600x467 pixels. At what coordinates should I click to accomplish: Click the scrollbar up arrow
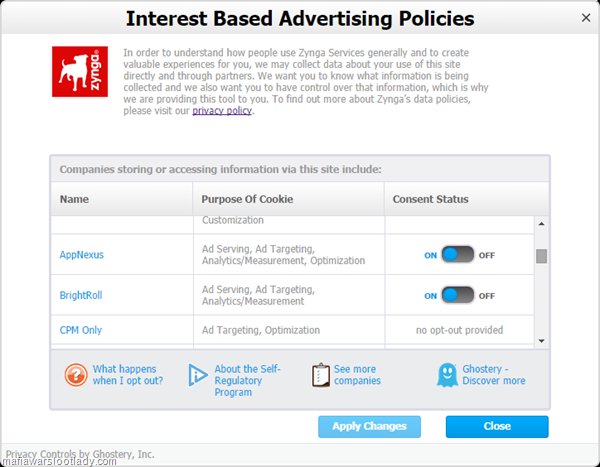click(541, 224)
